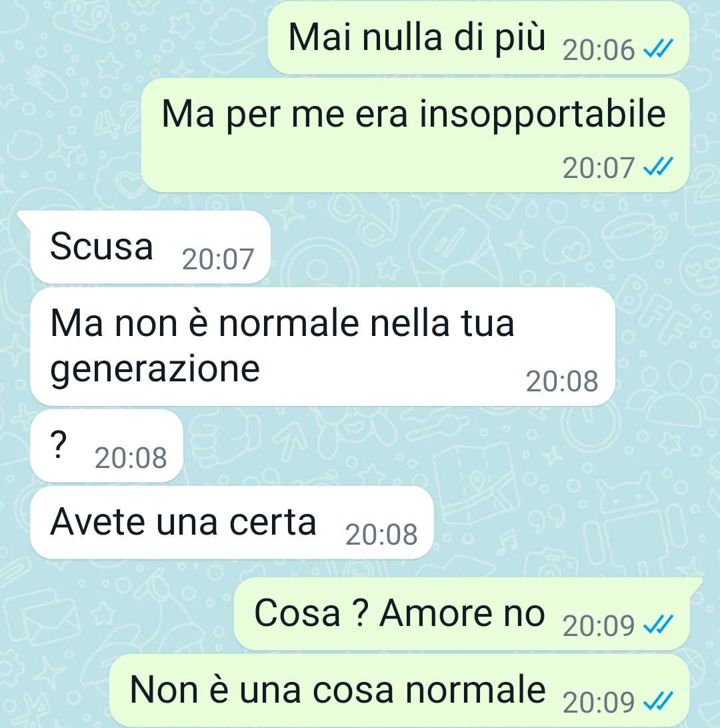Tap read ticks on 'Non è una cosa normale'
This screenshot has width=720, height=728.
click(658, 701)
